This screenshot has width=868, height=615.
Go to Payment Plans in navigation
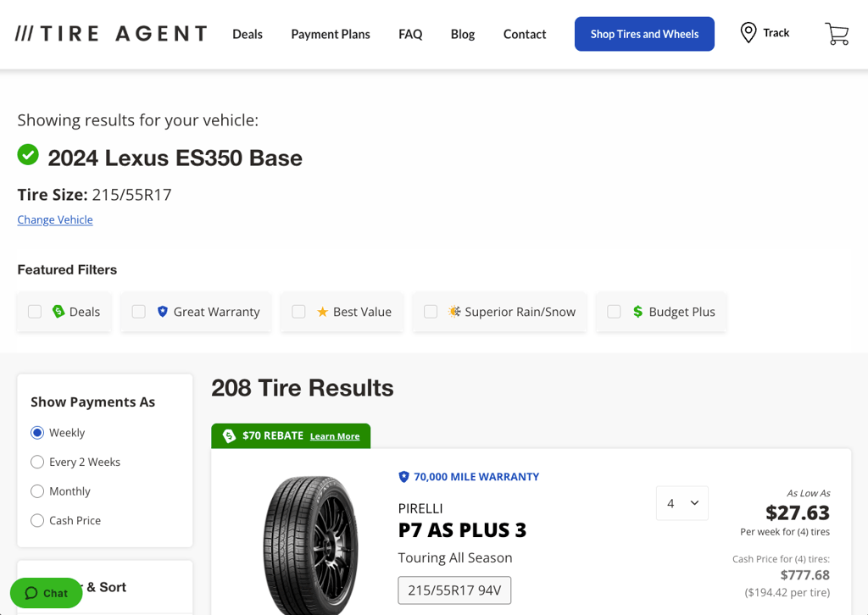click(x=331, y=34)
